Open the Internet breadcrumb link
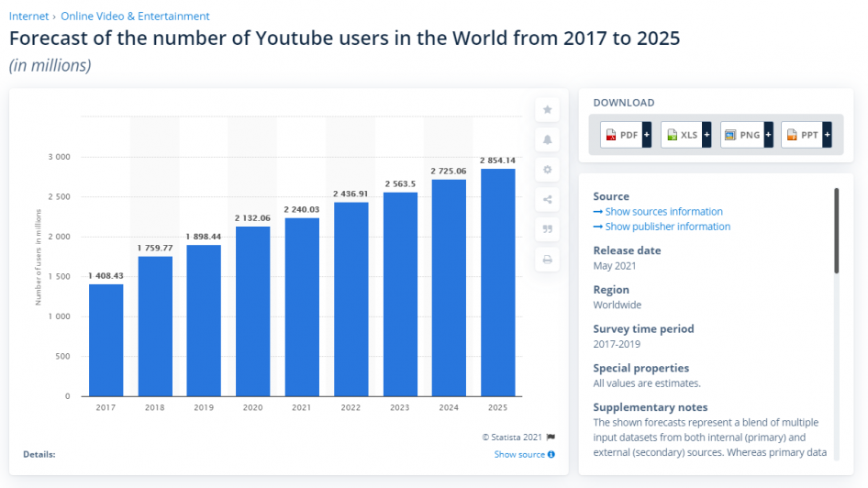The width and height of the screenshot is (868, 488). tap(28, 16)
